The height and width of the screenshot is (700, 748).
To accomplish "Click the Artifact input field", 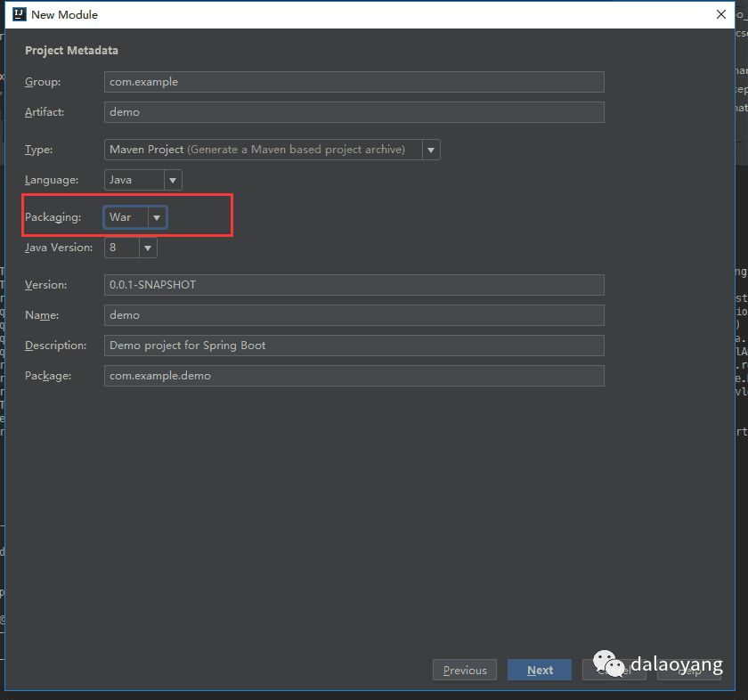I will tap(354, 112).
